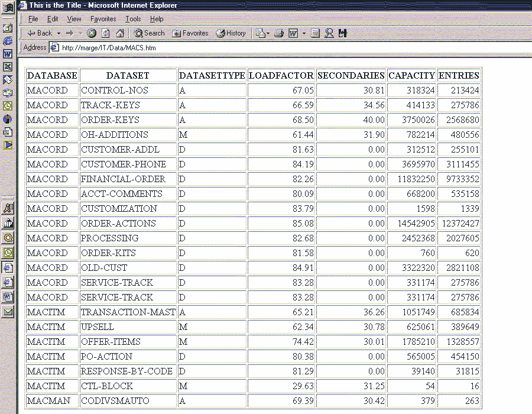Expand the Edit button dropdown arrow

[x=304, y=34]
